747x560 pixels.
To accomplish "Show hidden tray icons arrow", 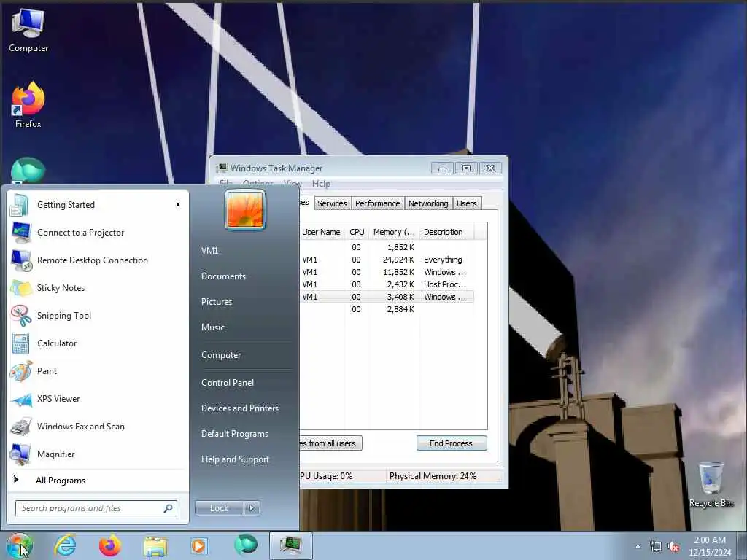I will pos(638,547).
